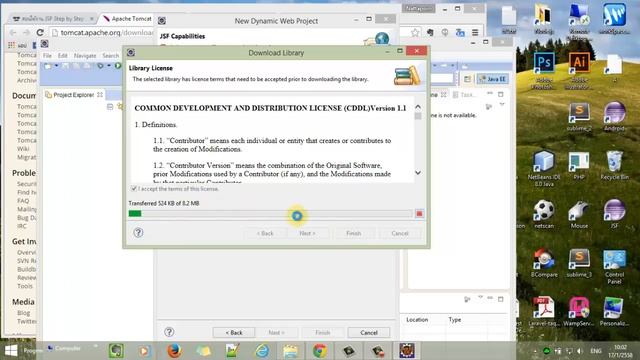Launch sublime_2 desktop shortcut
Viewport: 640px width, 360px height.
pos(579,116)
